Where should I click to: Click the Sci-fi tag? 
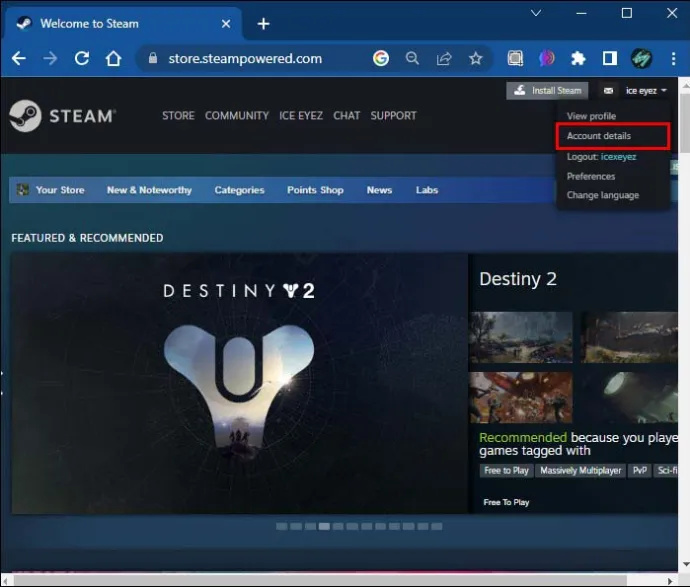(x=666, y=470)
